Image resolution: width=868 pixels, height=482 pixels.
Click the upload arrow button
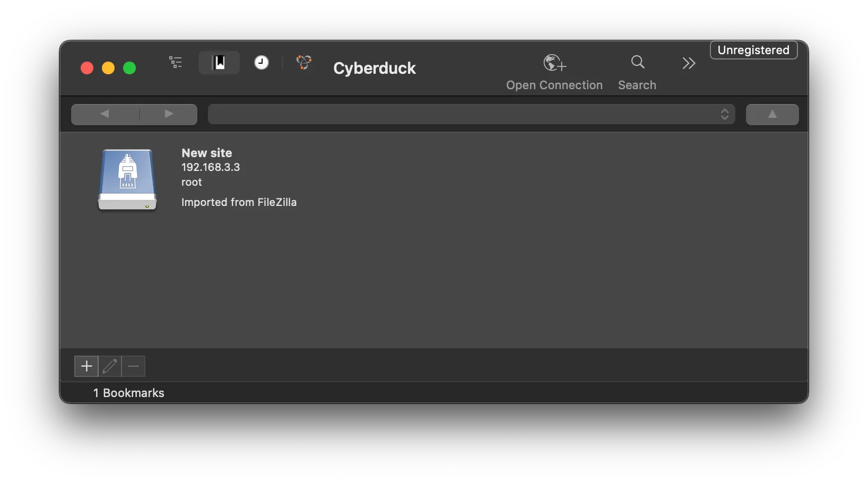[x=772, y=114]
